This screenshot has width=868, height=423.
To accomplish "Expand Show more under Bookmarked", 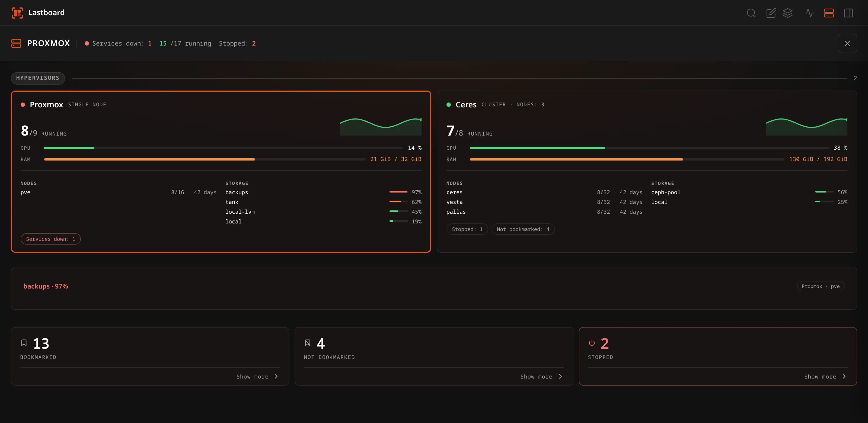I will pyautogui.click(x=257, y=377).
